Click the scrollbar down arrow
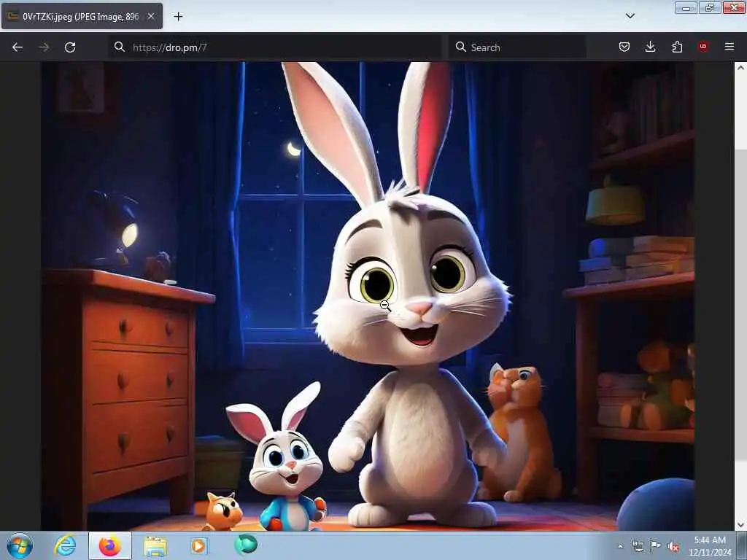This screenshot has width=747, height=560. click(x=740, y=525)
